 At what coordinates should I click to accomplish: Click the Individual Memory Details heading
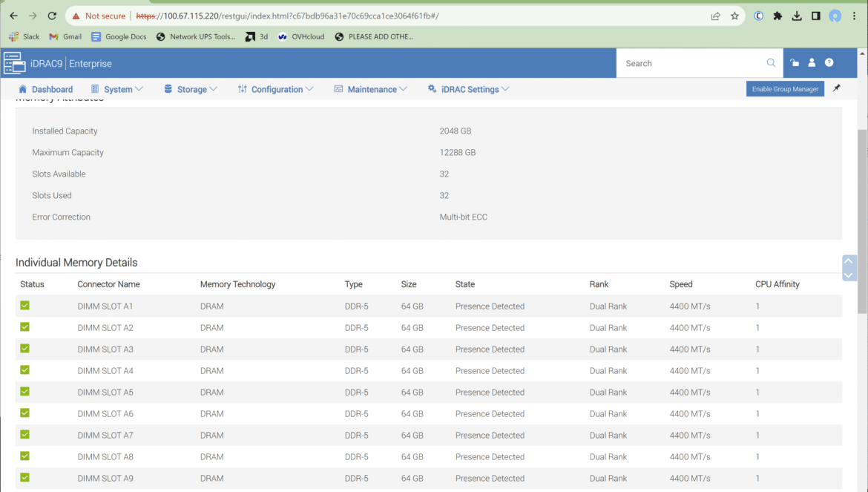(76, 263)
